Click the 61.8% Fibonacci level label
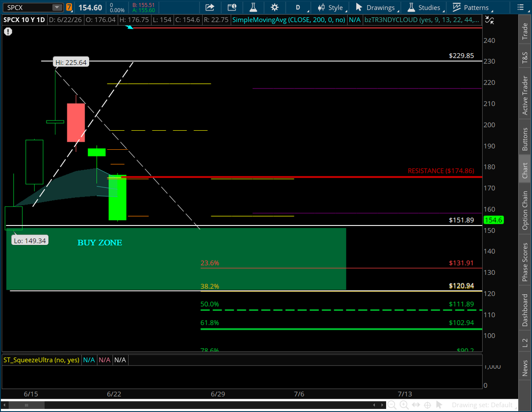 (x=210, y=323)
